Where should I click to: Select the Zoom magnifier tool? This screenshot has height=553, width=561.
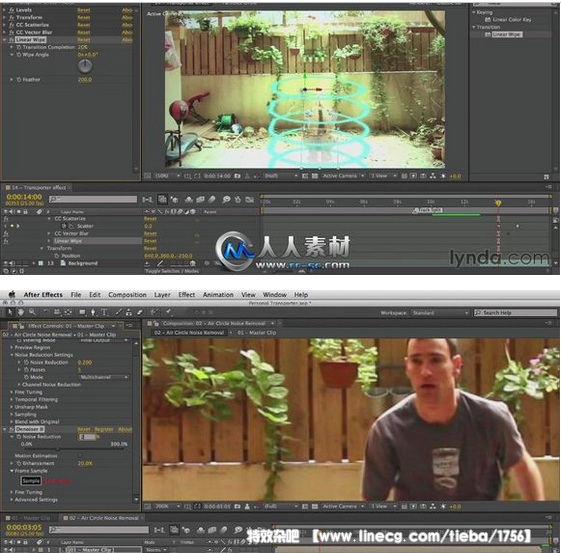pos(32,312)
